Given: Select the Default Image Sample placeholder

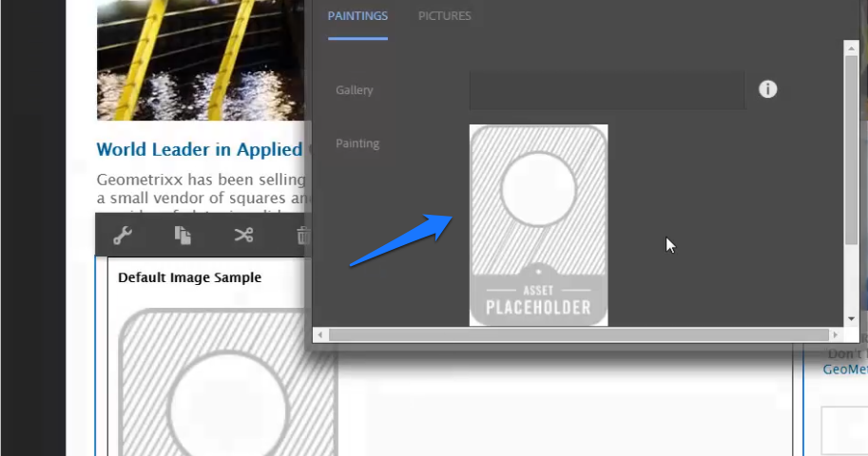Looking at the screenshot, I should [x=228, y=382].
